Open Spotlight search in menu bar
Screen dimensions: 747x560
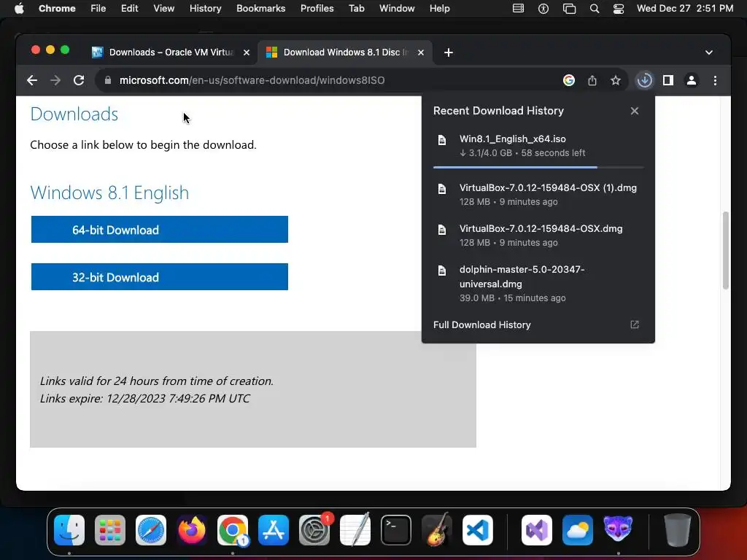point(594,9)
